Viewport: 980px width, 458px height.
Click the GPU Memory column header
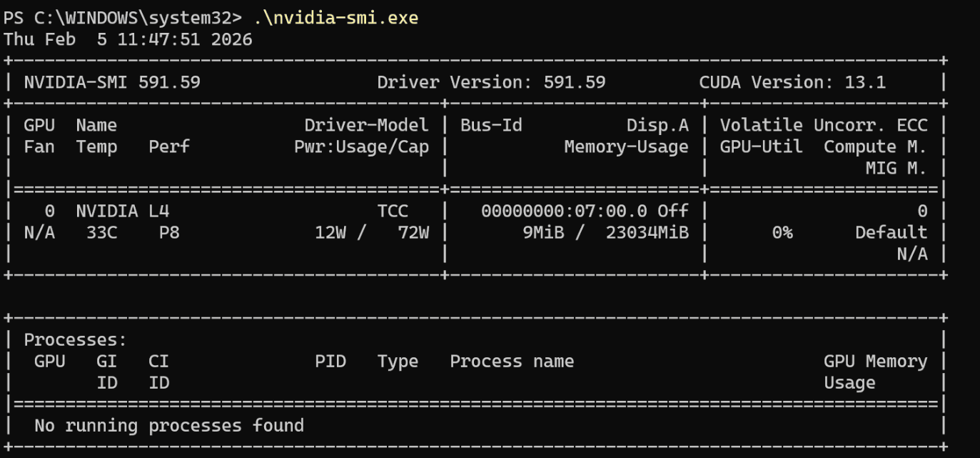[x=875, y=362]
